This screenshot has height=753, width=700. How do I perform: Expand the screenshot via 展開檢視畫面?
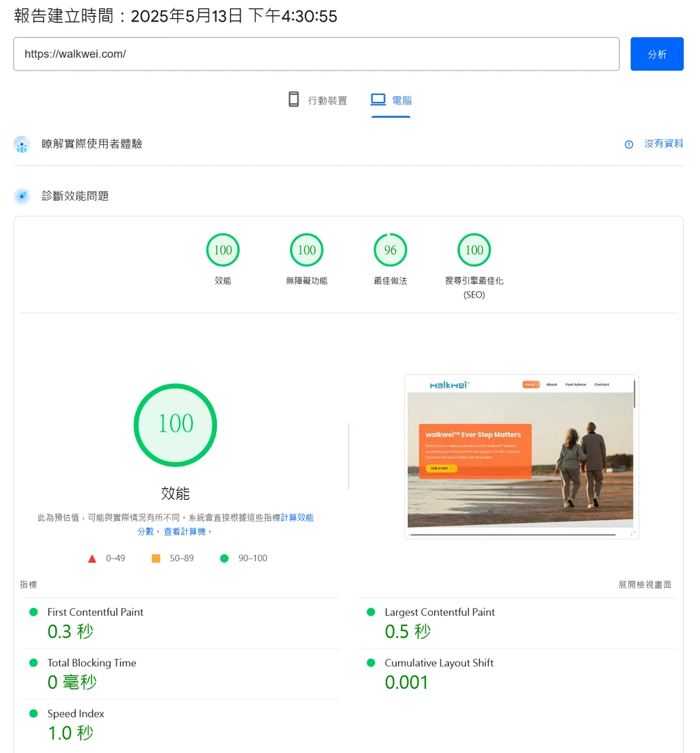tap(645, 584)
